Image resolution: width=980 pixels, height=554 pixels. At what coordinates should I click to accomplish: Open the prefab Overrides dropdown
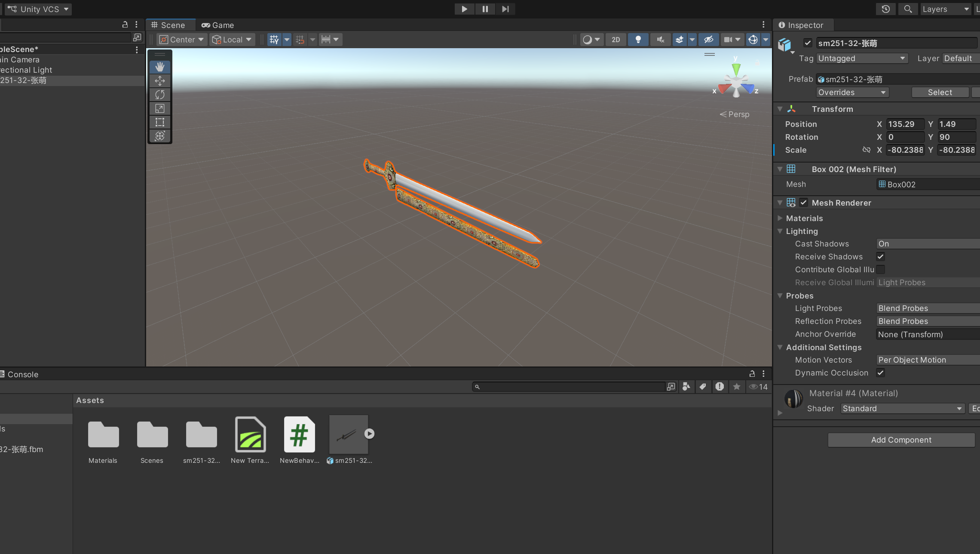point(852,92)
